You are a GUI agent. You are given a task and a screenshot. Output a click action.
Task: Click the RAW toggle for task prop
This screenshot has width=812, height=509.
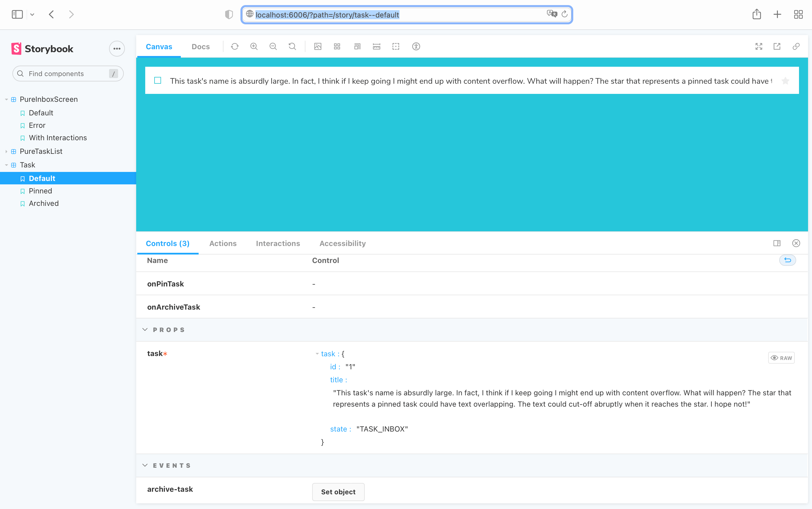point(781,357)
